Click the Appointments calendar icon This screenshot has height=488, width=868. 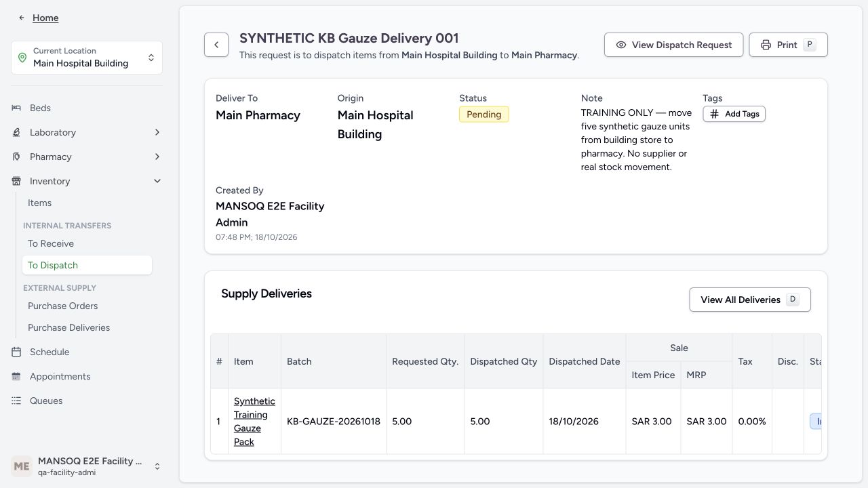[x=16, y=376]
